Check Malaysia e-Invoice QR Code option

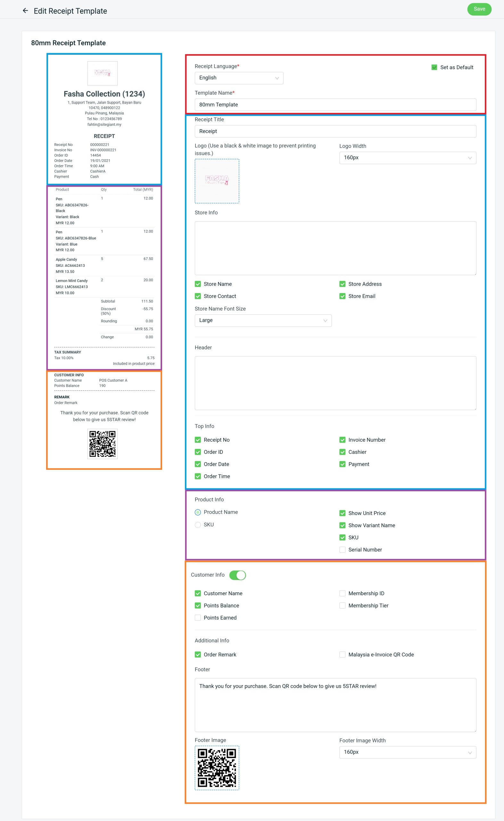[342, 654]
